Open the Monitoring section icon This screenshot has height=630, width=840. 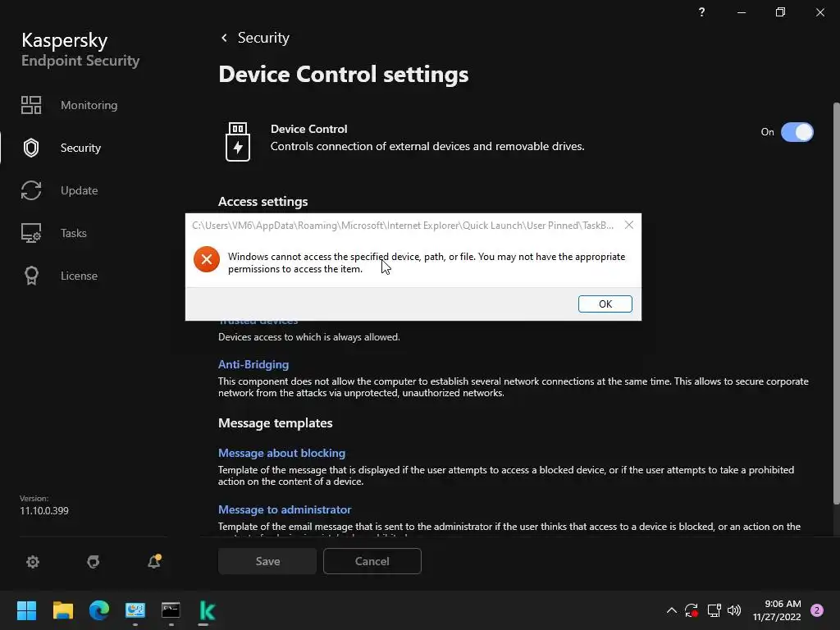pos(31,105)
